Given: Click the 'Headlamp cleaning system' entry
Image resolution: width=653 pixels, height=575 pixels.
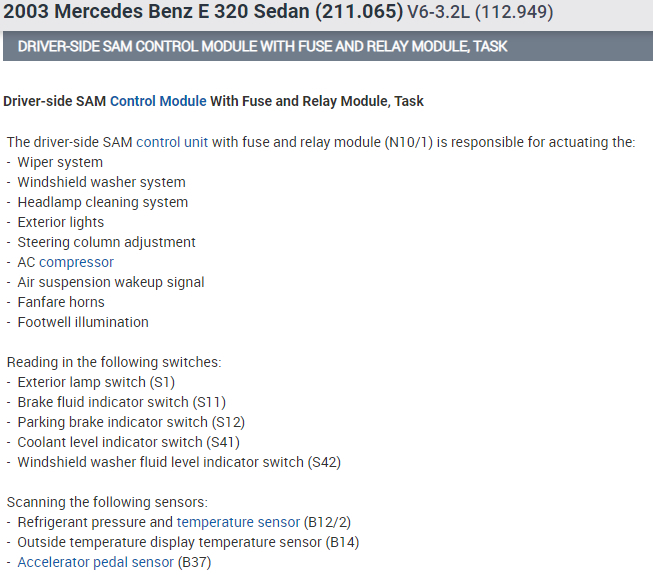Looking at the screenshot, I should point(102,202).
